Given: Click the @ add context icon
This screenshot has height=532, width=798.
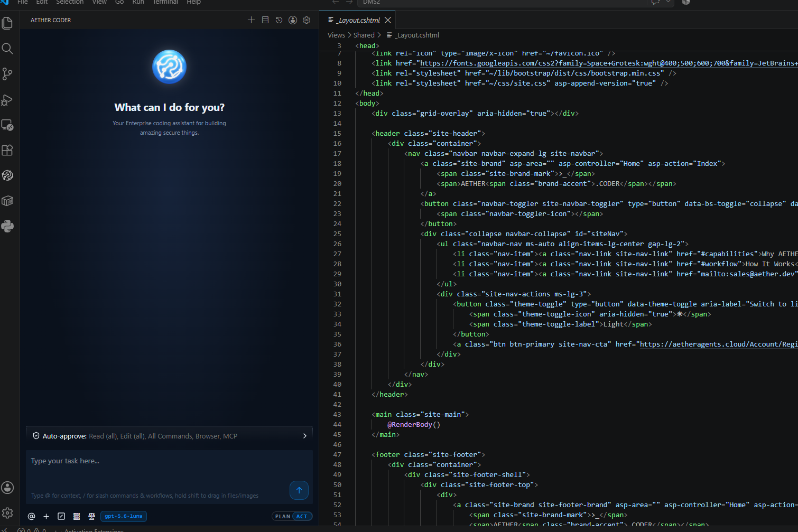Looking at the screenshot, I should tap(31, 516).
